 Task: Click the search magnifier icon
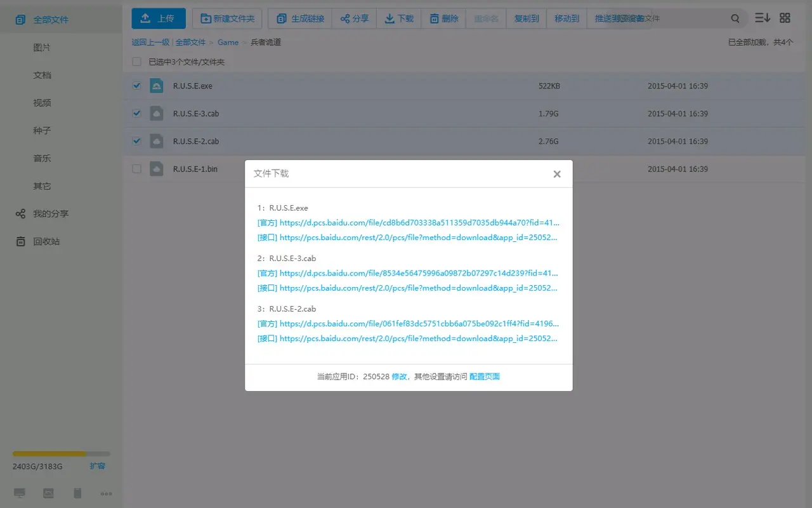[735, 18]
